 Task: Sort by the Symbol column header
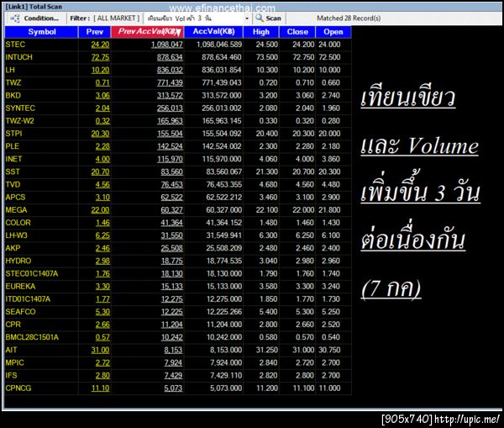(x=41, y=32)
